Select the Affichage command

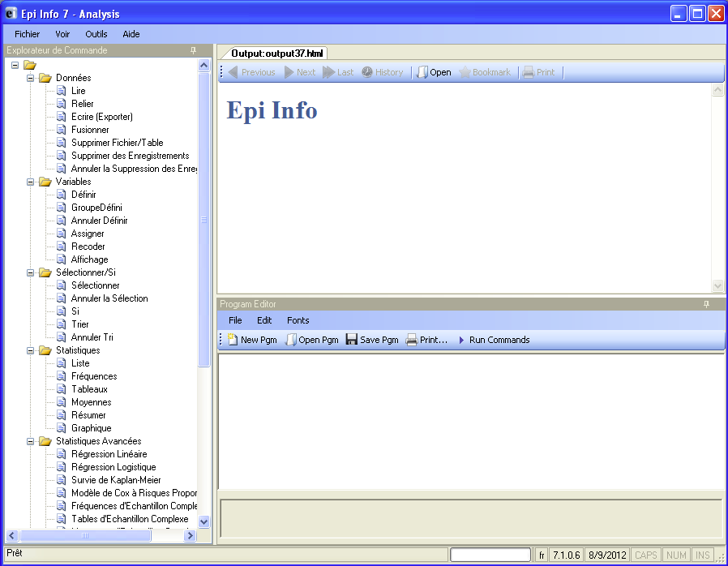(x=90, y=259)
